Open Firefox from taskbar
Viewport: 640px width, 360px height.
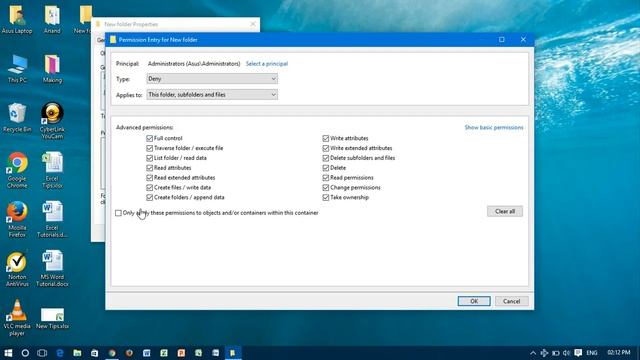[x=129, y=353]
